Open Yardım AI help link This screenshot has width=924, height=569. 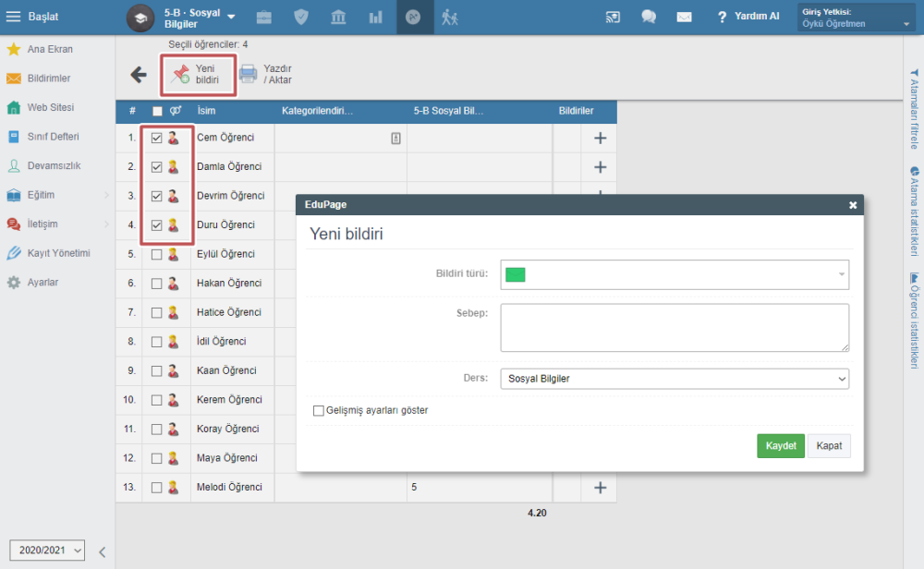[x=748, y=17]
